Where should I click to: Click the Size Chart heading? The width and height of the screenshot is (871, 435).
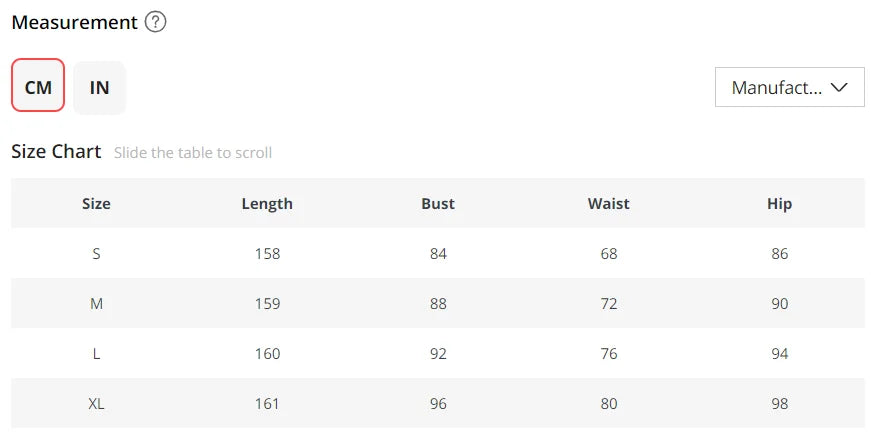(56, 151)
